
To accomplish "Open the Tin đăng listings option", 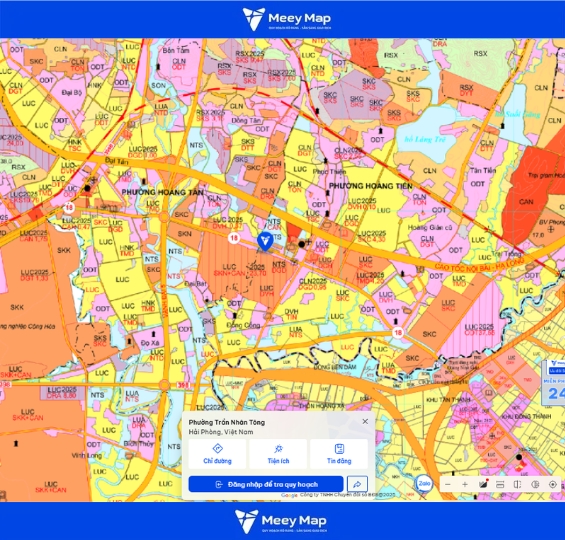I will [339, 454].
